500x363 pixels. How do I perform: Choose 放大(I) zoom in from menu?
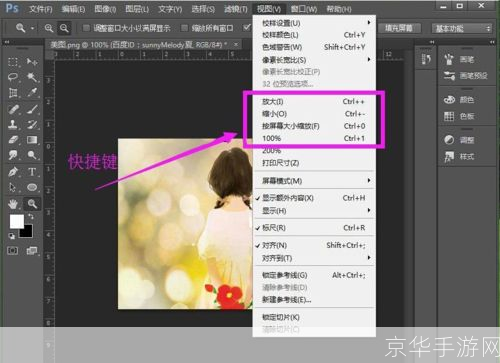[314, 102]
